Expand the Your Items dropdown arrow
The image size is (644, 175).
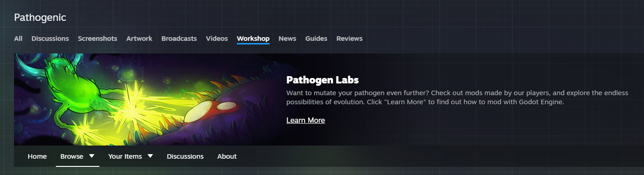(150, 156)
